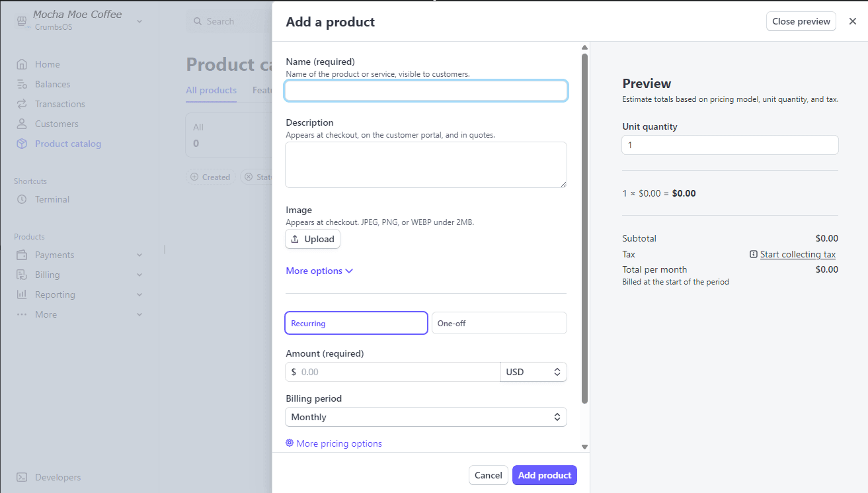
Task: Open Balances via its scale icon
Action: click(x=22, y=84)
